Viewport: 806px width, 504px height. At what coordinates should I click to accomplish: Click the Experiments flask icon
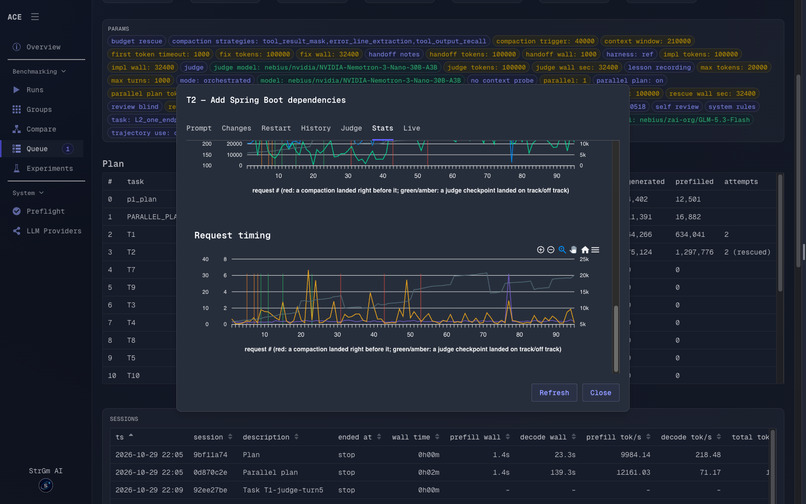tap(16, 168)
